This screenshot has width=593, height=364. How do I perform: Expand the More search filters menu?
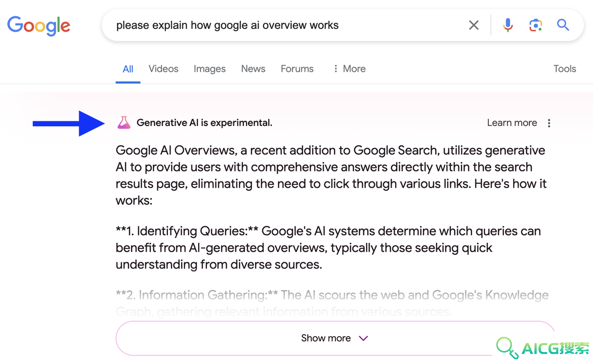350,69
